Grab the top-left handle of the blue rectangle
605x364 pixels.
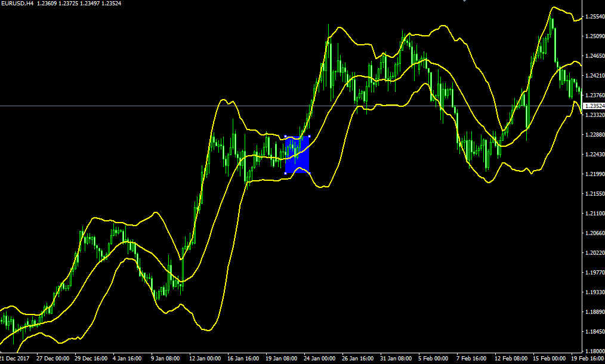pyautogui.click(x=286, y=137)
